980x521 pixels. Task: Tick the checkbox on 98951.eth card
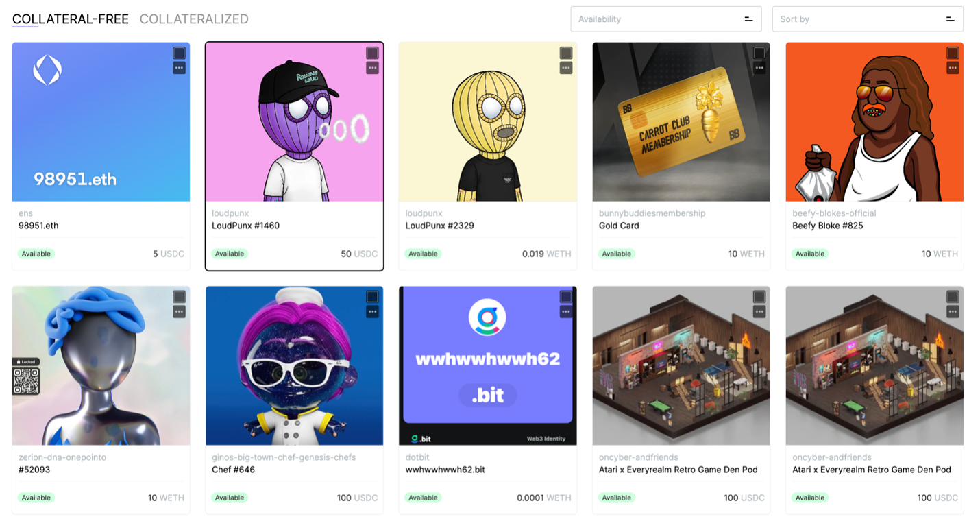(179, 53)
